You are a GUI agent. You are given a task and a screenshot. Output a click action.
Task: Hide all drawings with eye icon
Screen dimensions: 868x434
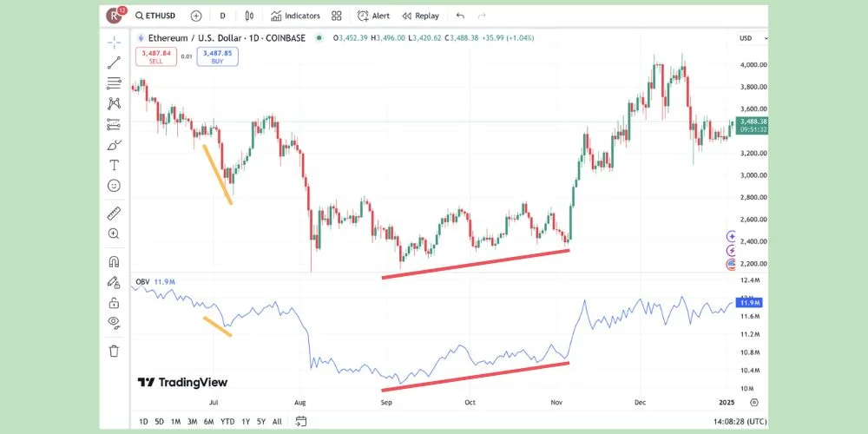[x=114, y=322]
